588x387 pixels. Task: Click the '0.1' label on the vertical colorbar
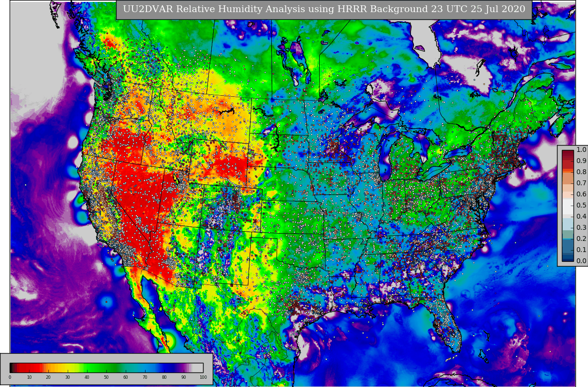coord(581,250)
